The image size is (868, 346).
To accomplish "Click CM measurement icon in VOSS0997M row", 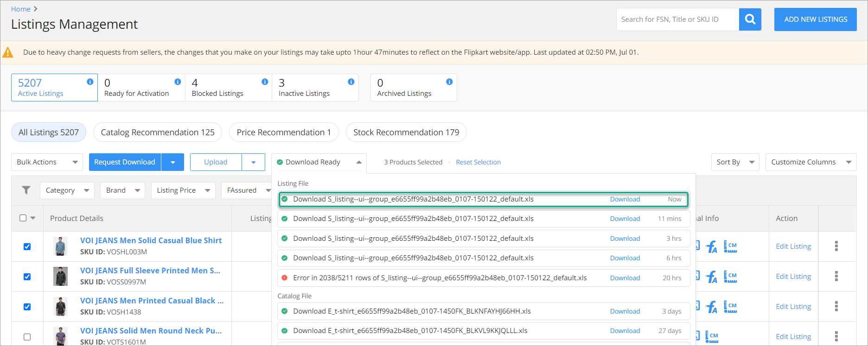I will tap(730, 277).
